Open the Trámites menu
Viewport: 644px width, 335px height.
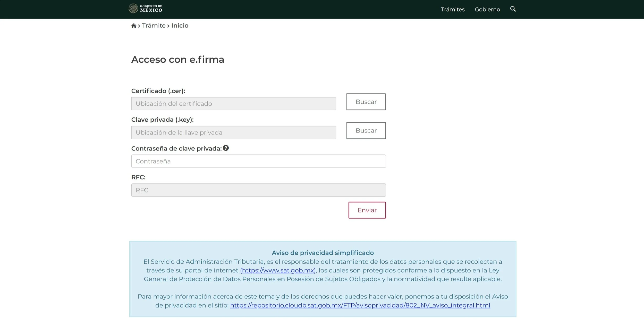(453, 10)
